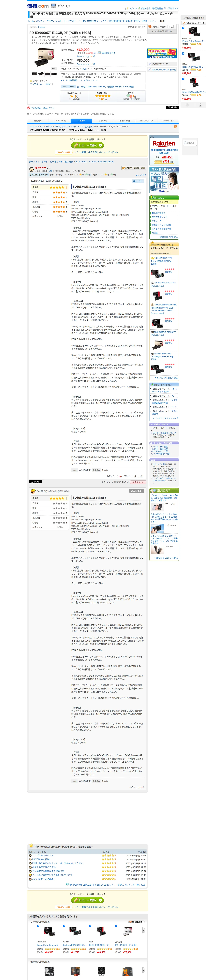Check PowerColor Reaper box in bottom carousel
This screenshot has height=980, width=206.
coord(38,926)
